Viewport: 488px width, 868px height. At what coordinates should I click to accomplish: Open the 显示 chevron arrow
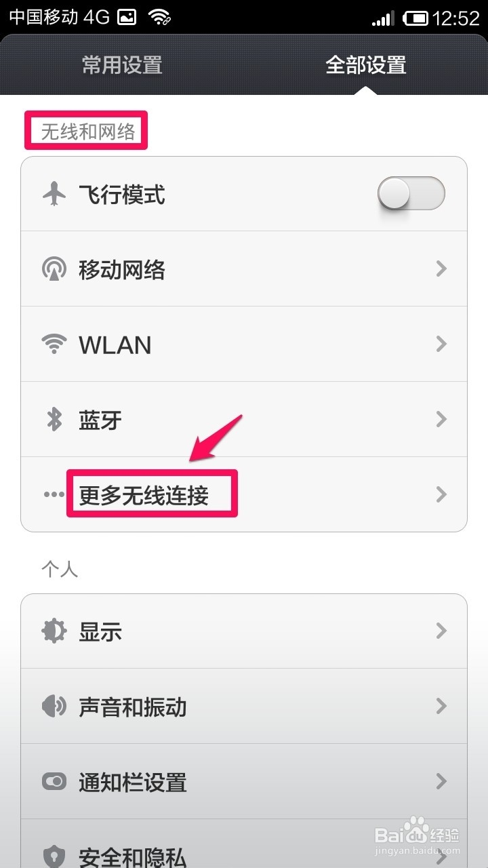coord(441,631)
